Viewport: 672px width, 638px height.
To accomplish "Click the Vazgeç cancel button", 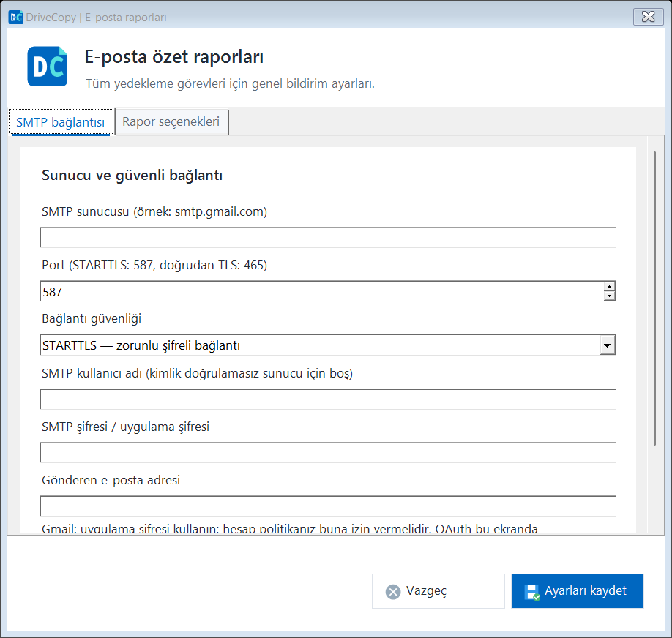I will click(438, 591).
